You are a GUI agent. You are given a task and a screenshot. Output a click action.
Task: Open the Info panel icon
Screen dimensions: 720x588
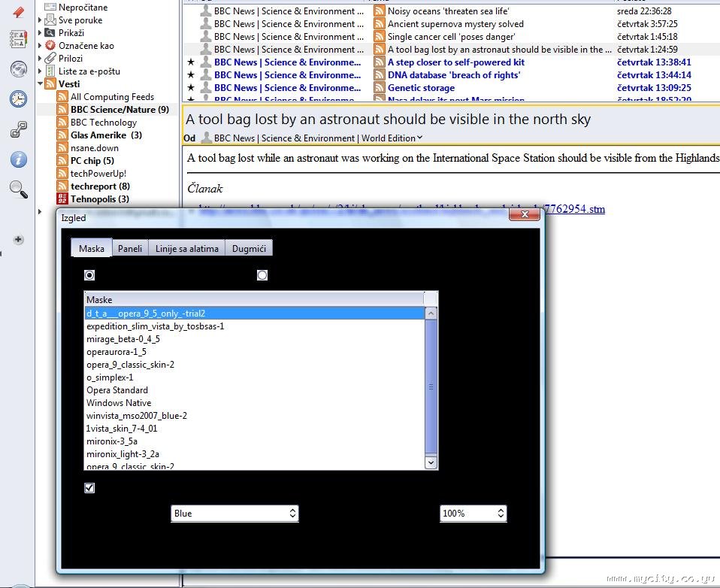tap(18, 159)
